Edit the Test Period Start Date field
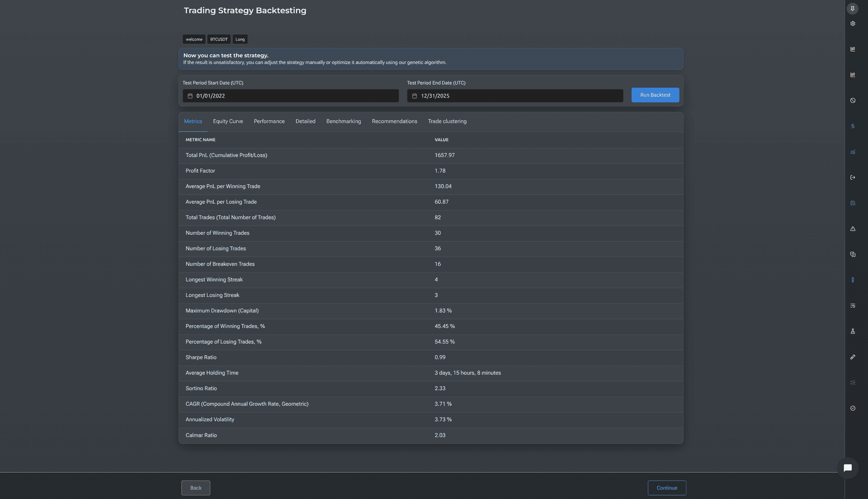 coord(291,96)
